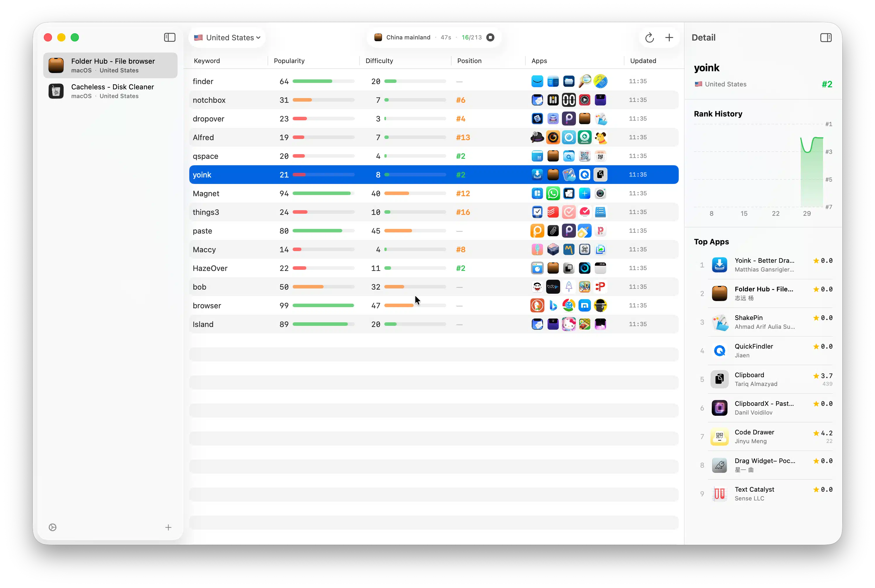Sort by Position column header
Screen dimensions: 875x588
(x=469, y=61)
